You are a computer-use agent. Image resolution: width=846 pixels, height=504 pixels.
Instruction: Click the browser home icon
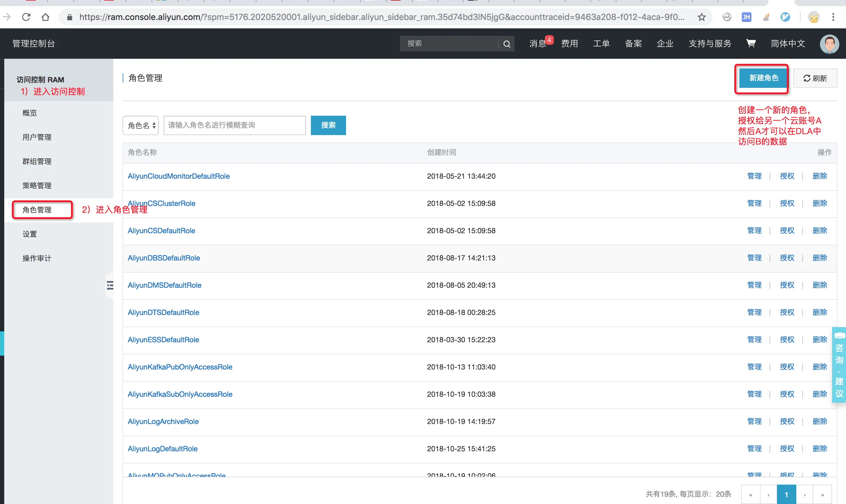45,17
